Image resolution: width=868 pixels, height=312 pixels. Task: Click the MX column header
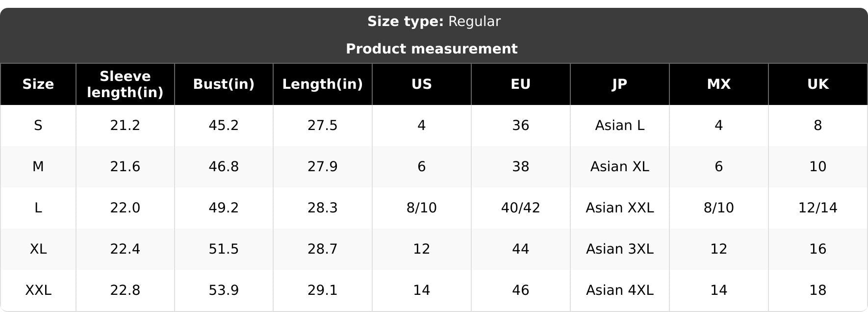coord(719,84)
